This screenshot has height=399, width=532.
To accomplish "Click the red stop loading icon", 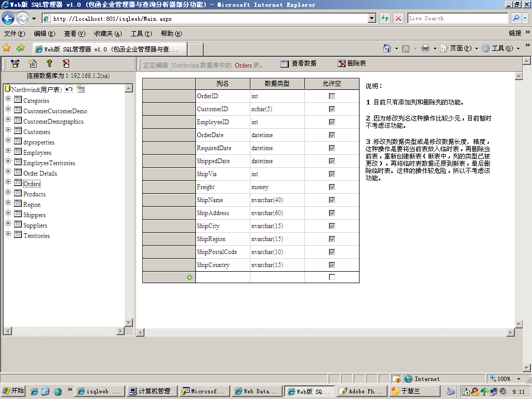I will tap(398, 18).
